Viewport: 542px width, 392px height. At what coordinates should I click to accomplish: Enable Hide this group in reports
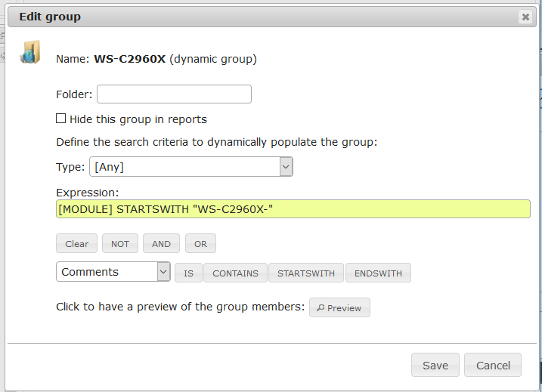pos(60,119)
